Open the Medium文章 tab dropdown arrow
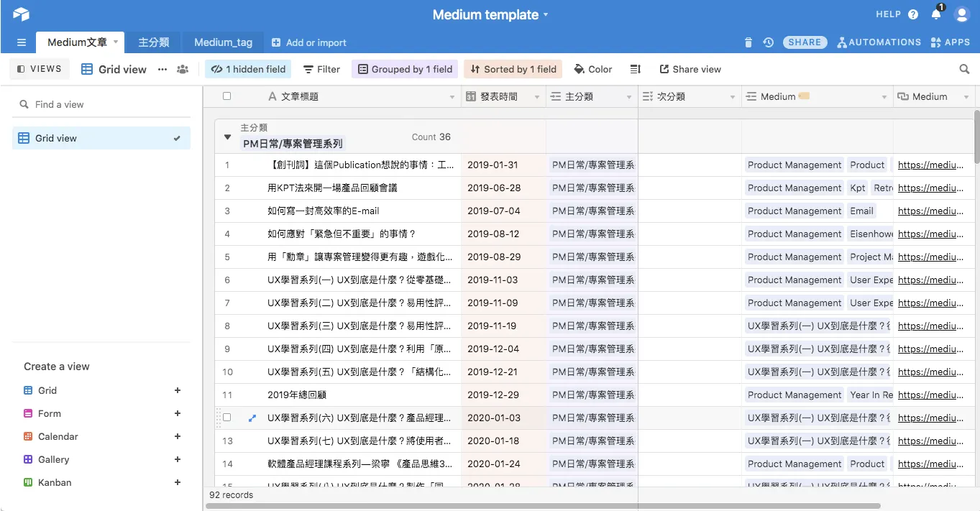This screenshot has width=980, height=511. click(x=116, y=42)
